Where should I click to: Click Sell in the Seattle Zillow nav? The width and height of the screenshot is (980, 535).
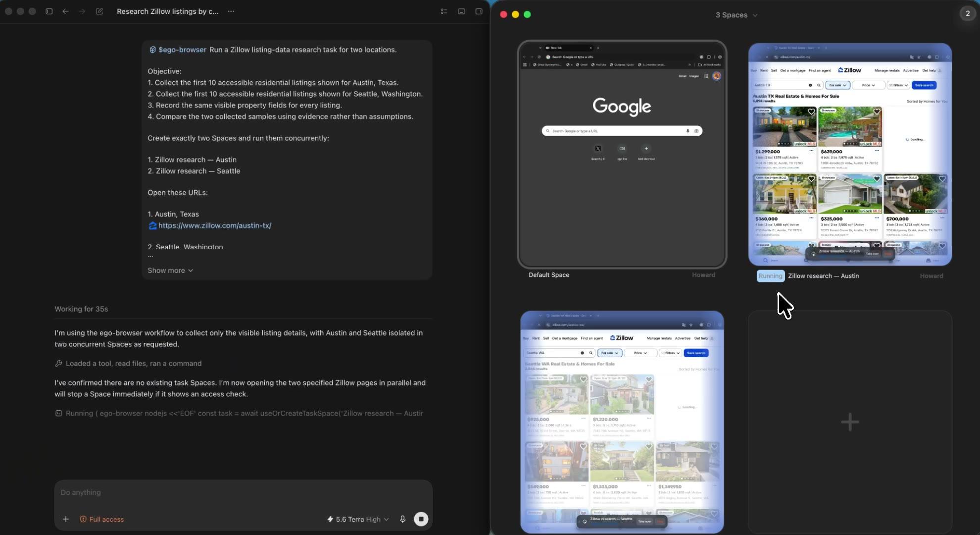[546, 338]
